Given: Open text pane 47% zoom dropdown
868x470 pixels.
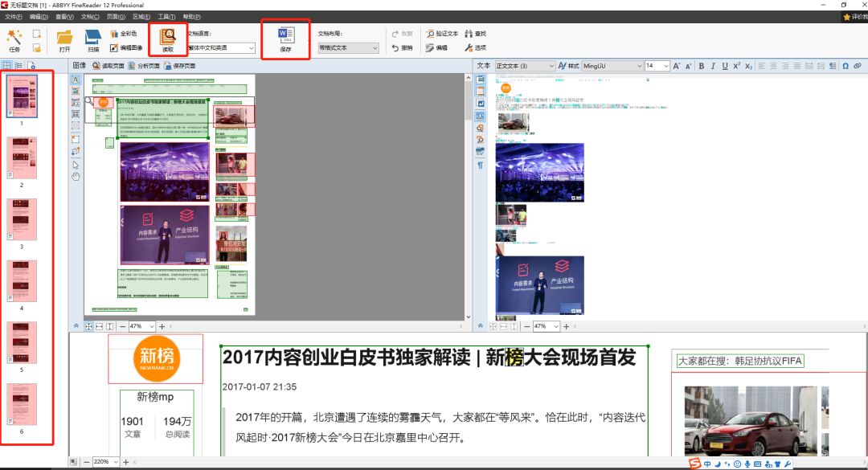Looking at the screenshot, I should tap(546, 327).
